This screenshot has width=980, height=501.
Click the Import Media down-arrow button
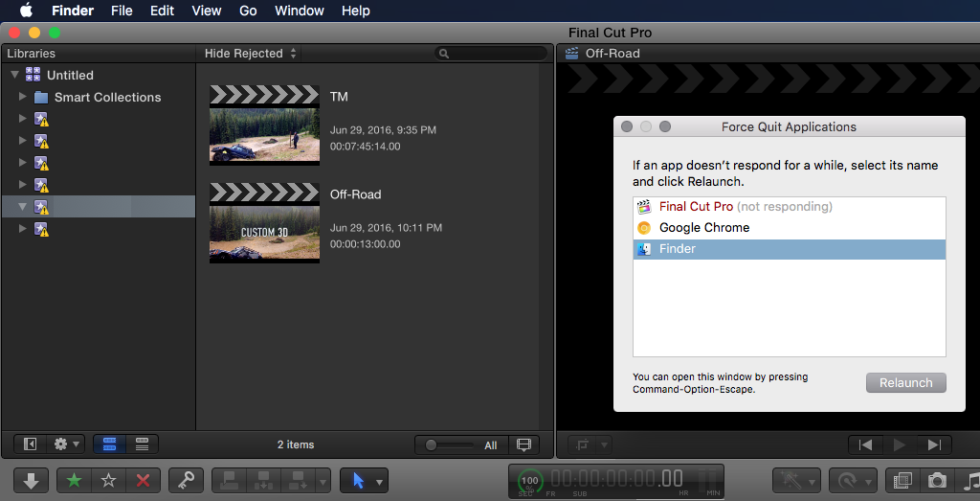pos(31,480)
